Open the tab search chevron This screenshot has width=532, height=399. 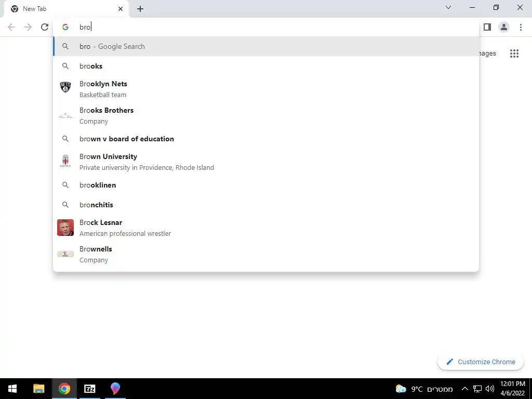click(x=448, y=7)
